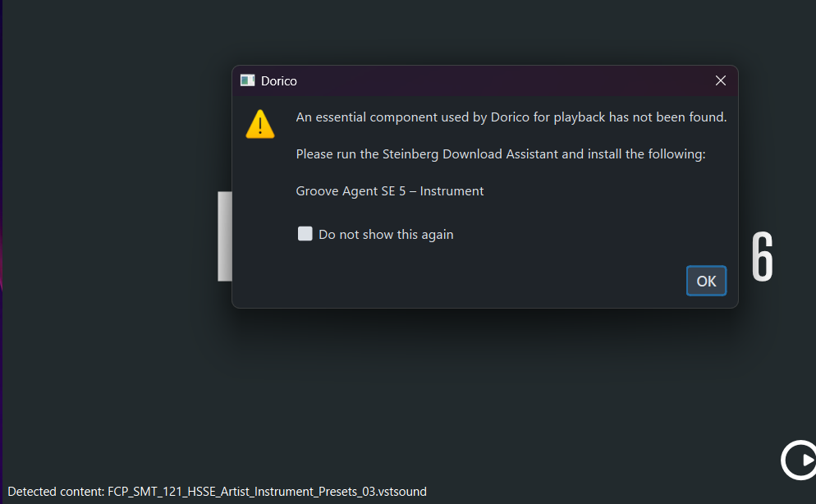Click the 'Please run the Steinberg Download Assistant' line
Image resolution: width=816 pixels, height=504 pixels.
(x=500, y=153)
